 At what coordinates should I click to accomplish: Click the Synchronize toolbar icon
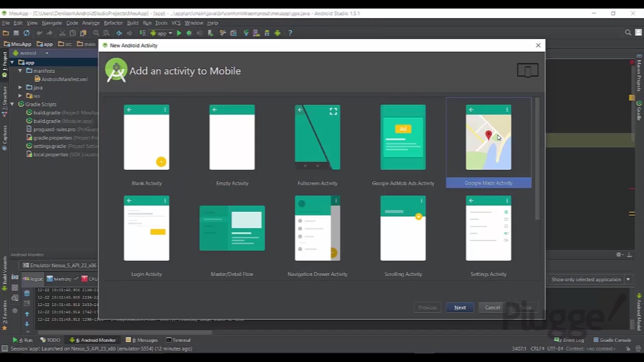[27, 33]
